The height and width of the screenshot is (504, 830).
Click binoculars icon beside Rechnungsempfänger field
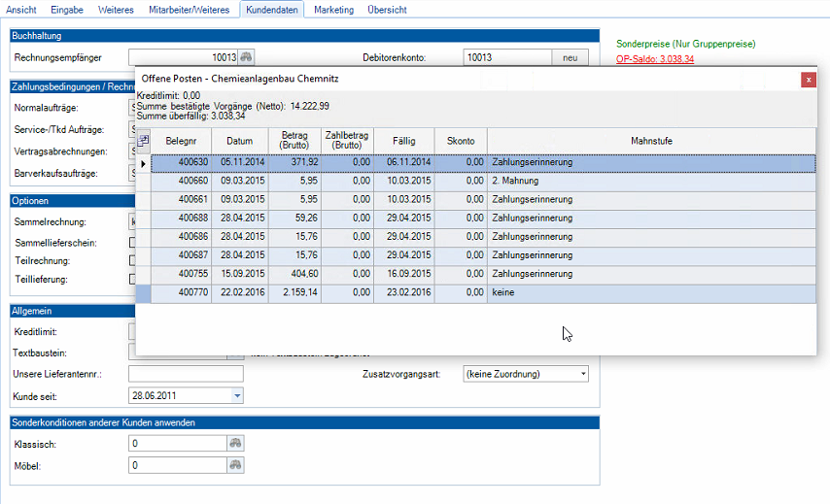coord(247,58)
